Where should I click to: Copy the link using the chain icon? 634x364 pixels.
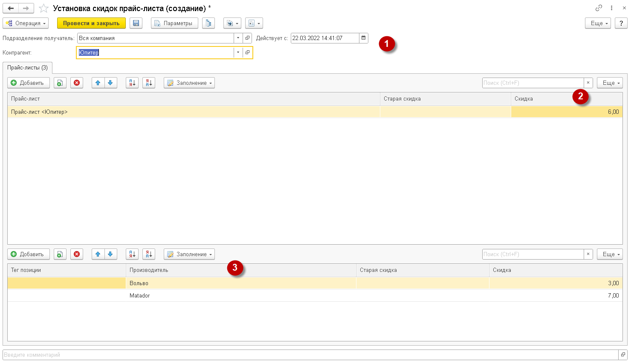point(599,8)
